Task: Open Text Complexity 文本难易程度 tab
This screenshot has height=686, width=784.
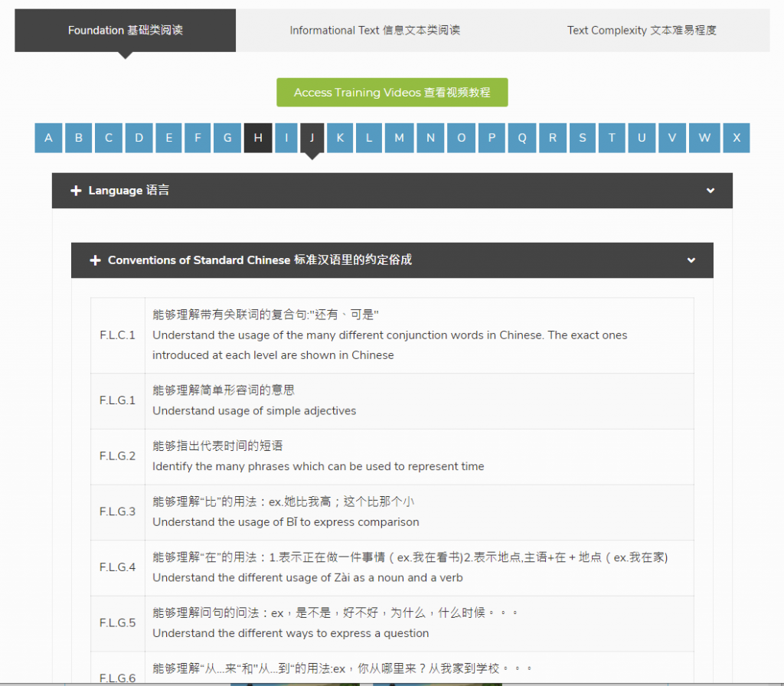Action: 642,30
